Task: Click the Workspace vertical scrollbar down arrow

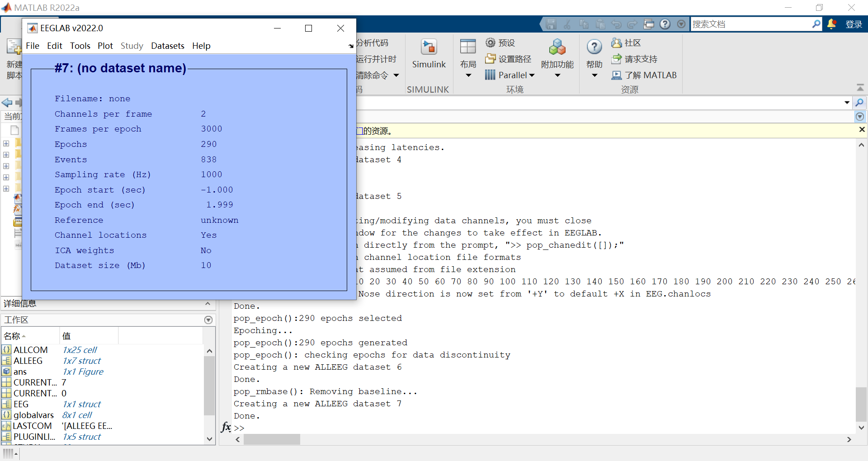Action: pos(209,439)
